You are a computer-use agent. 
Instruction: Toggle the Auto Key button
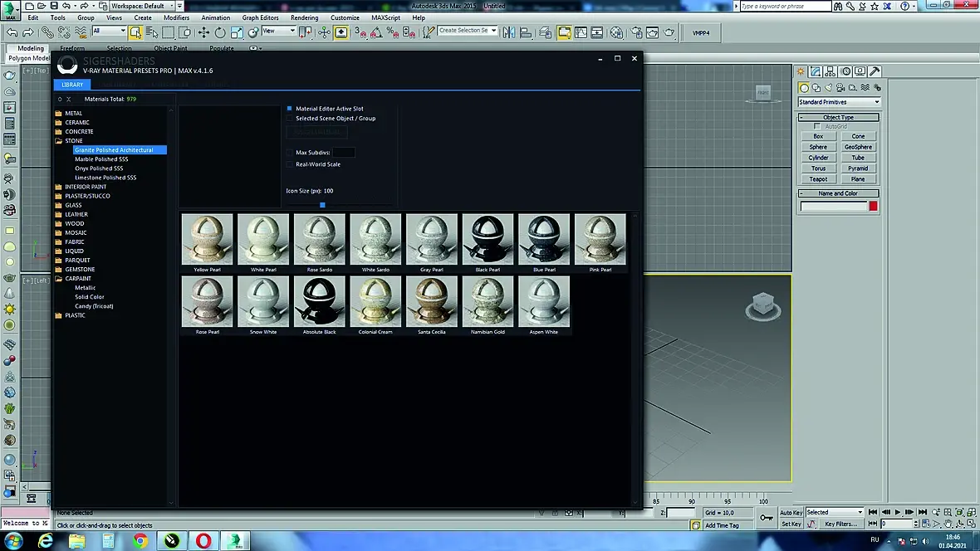791,512
